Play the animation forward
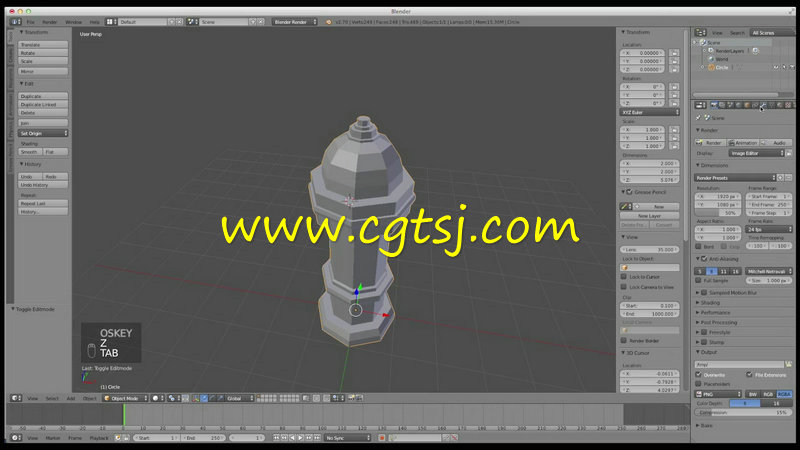800x450 pixels. [x=301, y=438]
